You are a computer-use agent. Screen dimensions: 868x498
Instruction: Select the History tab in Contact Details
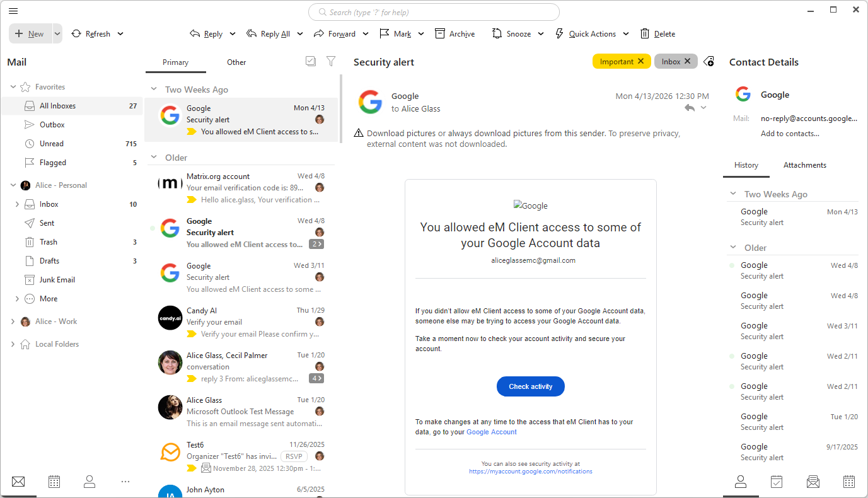tap(746, 165)
